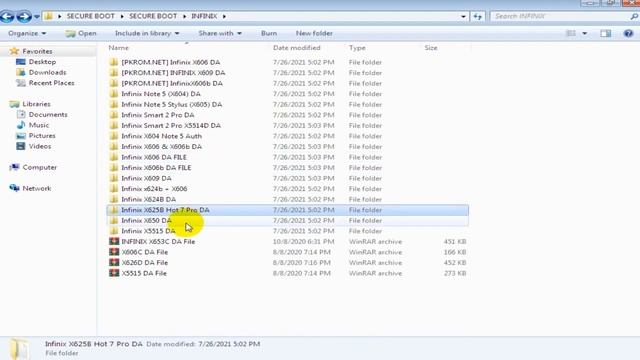The width and height of the screenshot is (640, 360).
Task: Open Pictures library
Action: pyautogui.click(x=42, y=136)
